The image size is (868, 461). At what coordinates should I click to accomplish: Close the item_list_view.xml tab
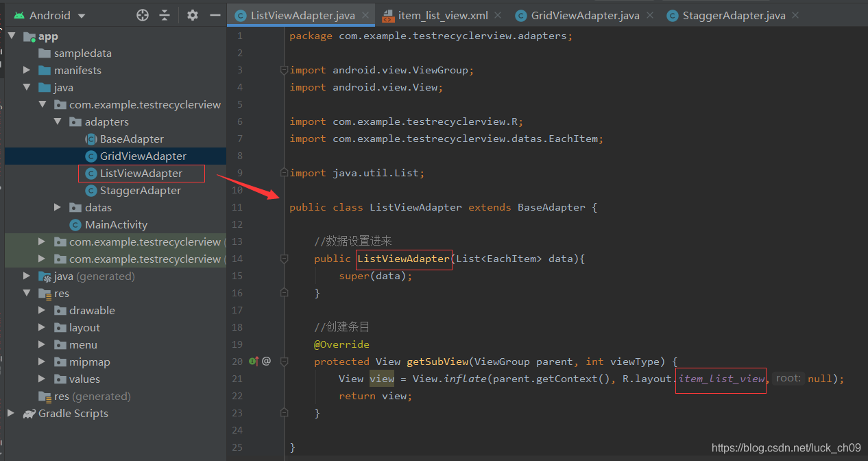[497, 15]
